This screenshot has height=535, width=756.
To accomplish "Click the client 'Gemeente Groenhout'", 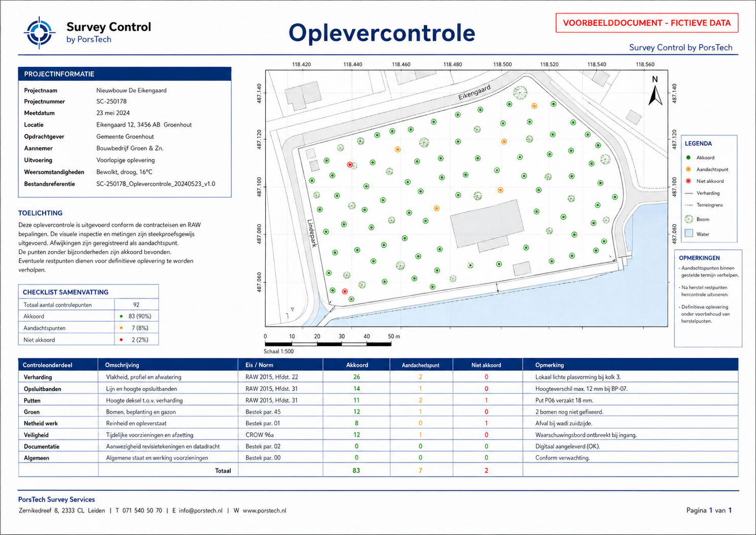I will pyautogui.click(x=125, y=136).
